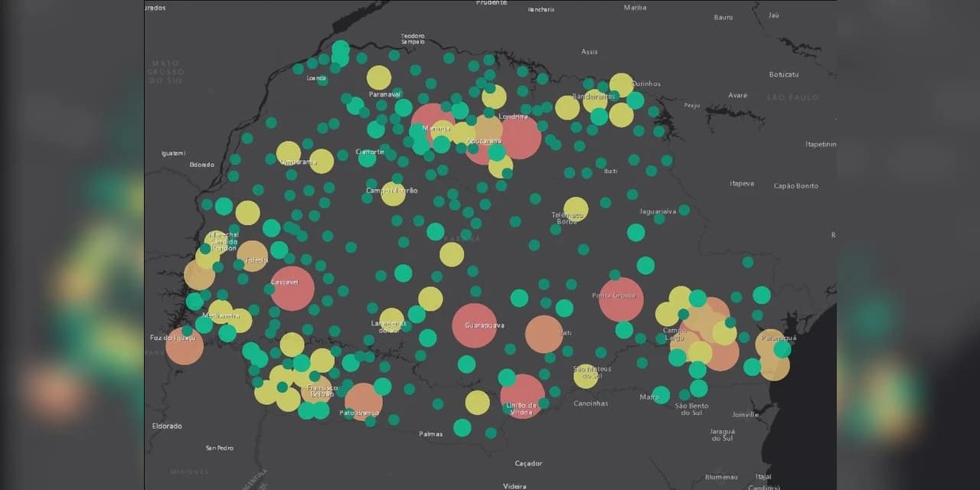
Task: Select the Caçador map label
Action: pos(528,463)
